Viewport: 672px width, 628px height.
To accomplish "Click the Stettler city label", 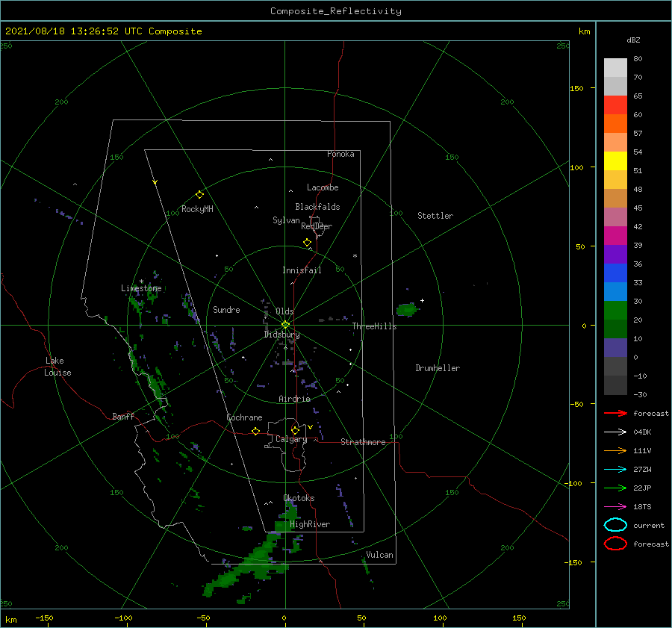I will [x=435, y=216].
